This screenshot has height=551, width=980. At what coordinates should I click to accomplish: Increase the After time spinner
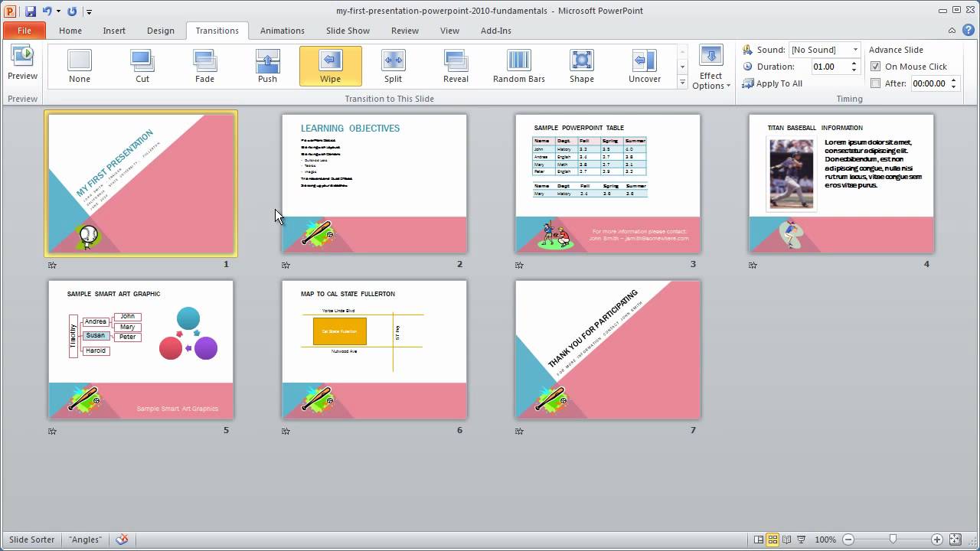click(954, 80)
